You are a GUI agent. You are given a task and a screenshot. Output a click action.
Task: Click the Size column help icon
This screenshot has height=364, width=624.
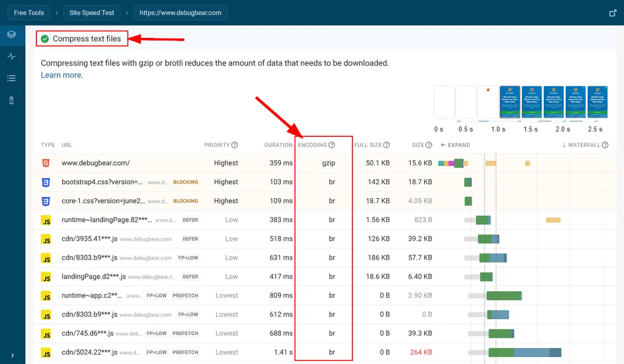point(428,145)
